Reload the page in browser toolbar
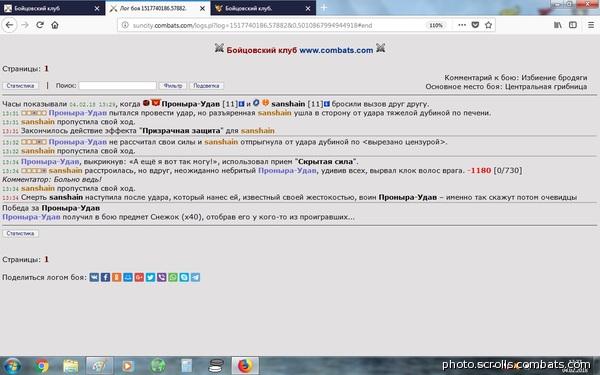Viewport: 600px width, 375px height. pos(40,25)
